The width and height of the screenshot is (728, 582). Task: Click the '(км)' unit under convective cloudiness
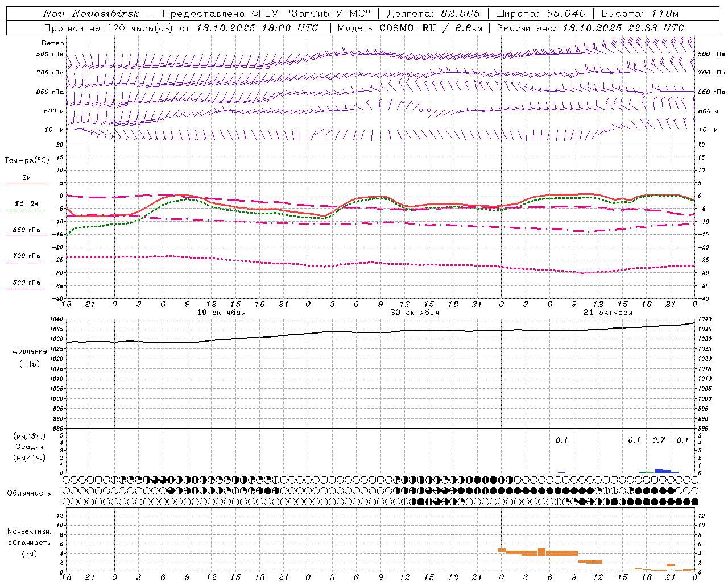[x=30, y=554]
